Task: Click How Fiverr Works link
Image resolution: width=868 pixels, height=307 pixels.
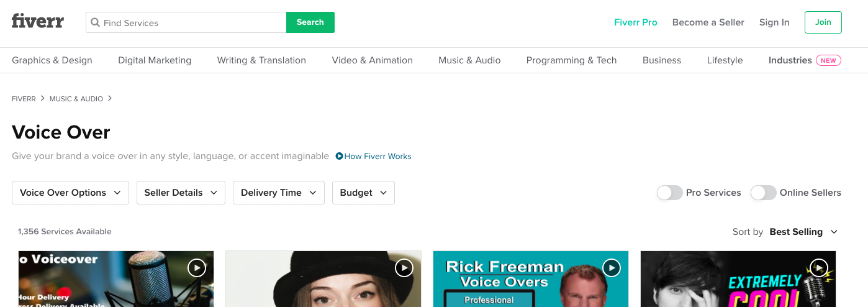Action: (x=377, y=157)
